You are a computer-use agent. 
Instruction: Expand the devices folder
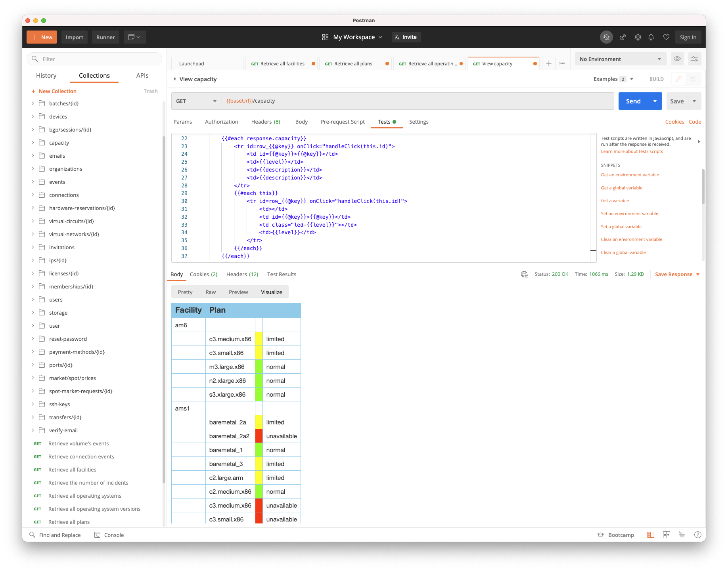[x=33, y=116]
